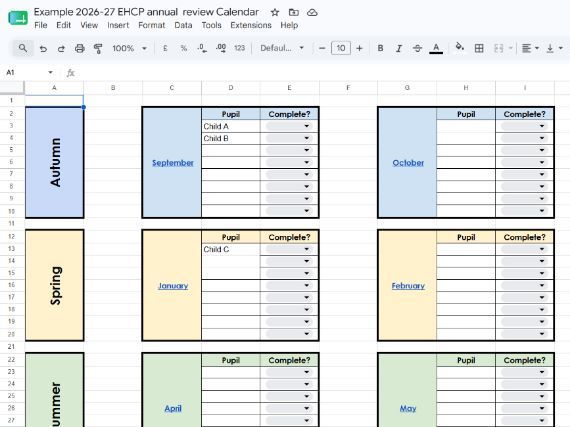
Task: Toggle bold formatting
Action: click(380, 48)
